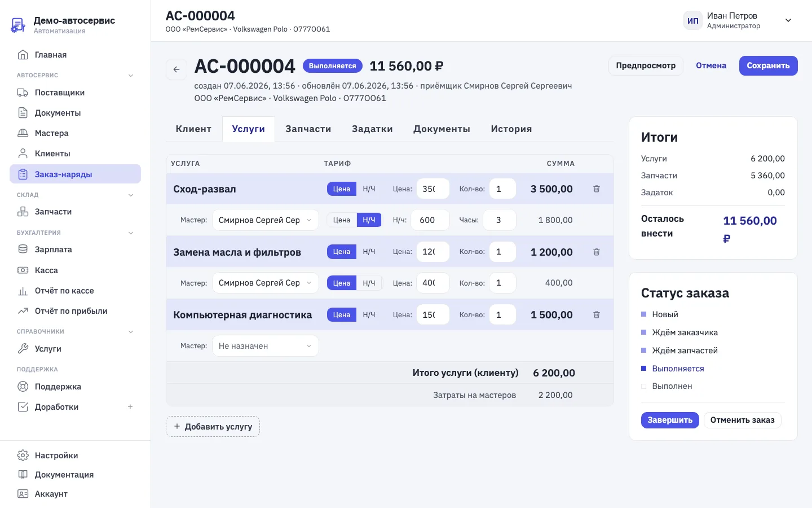
Task: Open the История tab
Action: [511, 129]
